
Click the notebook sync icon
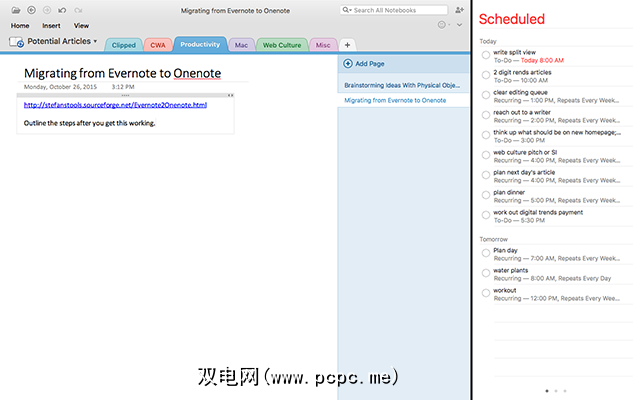coord(16,42)
